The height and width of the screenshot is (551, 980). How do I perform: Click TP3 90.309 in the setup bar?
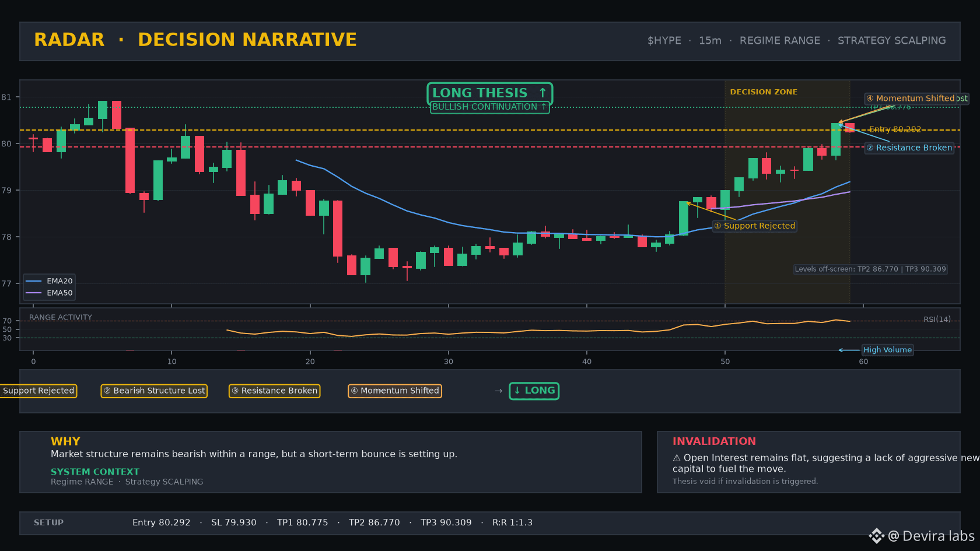[x=446, y=523]
